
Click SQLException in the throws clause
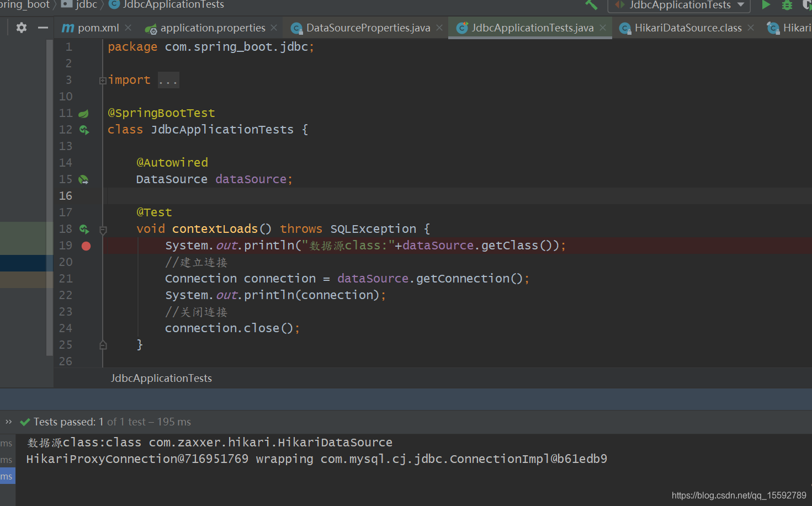pyautogui.click(x=373, y=229)
